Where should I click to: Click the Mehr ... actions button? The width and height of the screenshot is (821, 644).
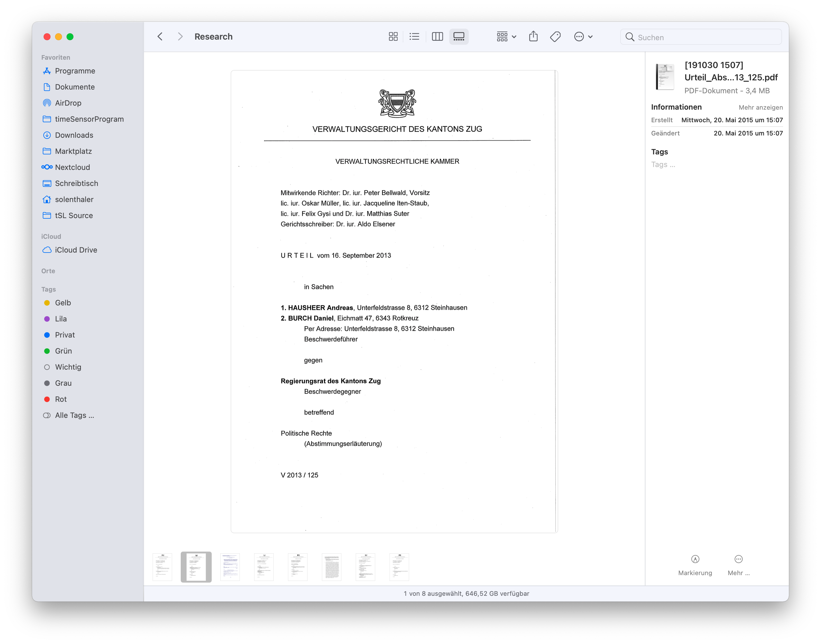point(738,565)
